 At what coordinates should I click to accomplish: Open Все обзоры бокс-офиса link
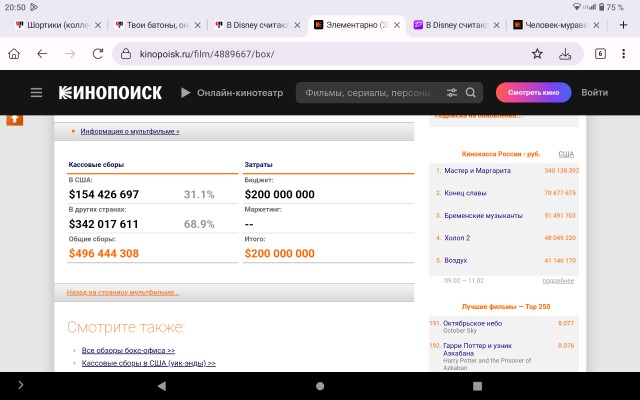coord(128,350)
